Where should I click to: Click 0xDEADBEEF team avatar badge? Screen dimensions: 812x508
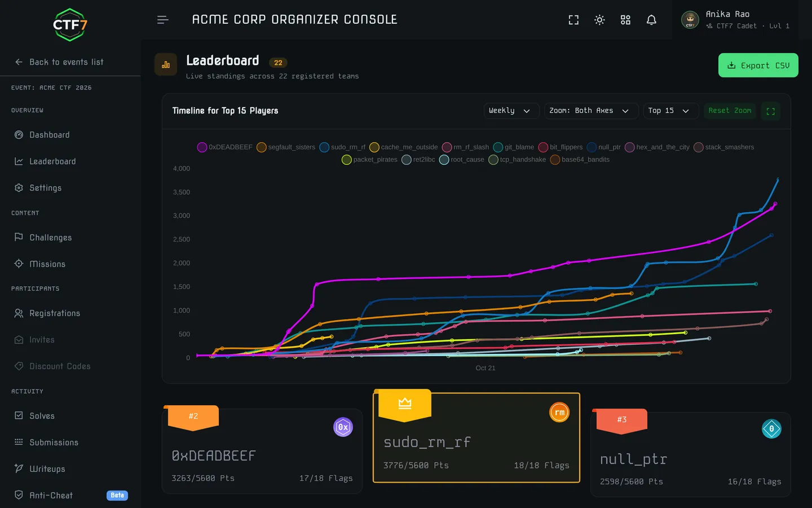click(343, 427)
